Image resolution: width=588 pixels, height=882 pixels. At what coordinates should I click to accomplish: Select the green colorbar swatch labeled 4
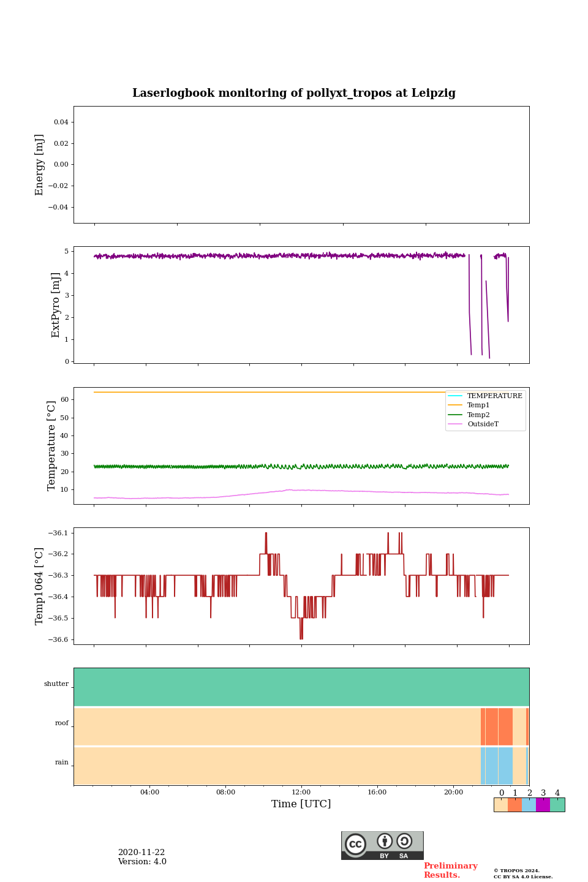pos(557,805)
